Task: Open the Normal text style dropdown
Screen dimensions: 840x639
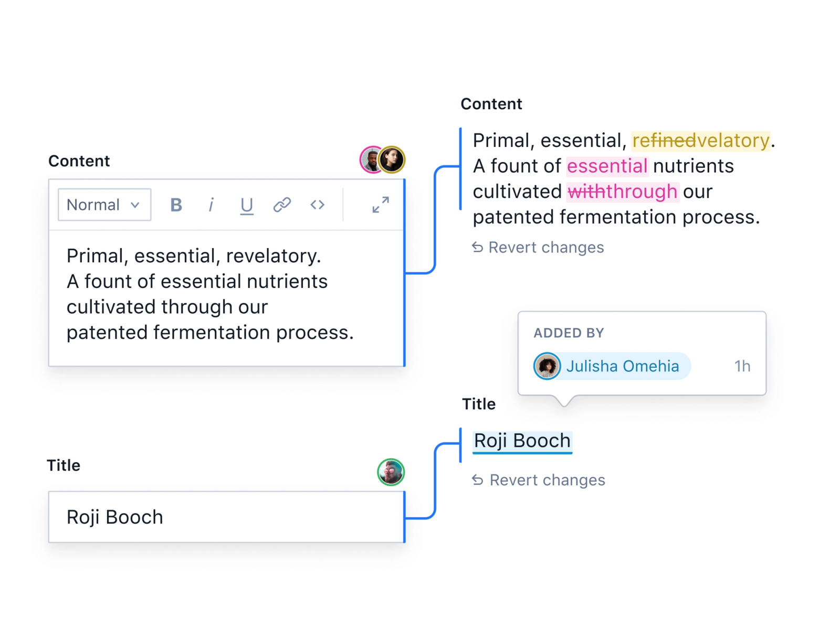Action: pos(104,205)
